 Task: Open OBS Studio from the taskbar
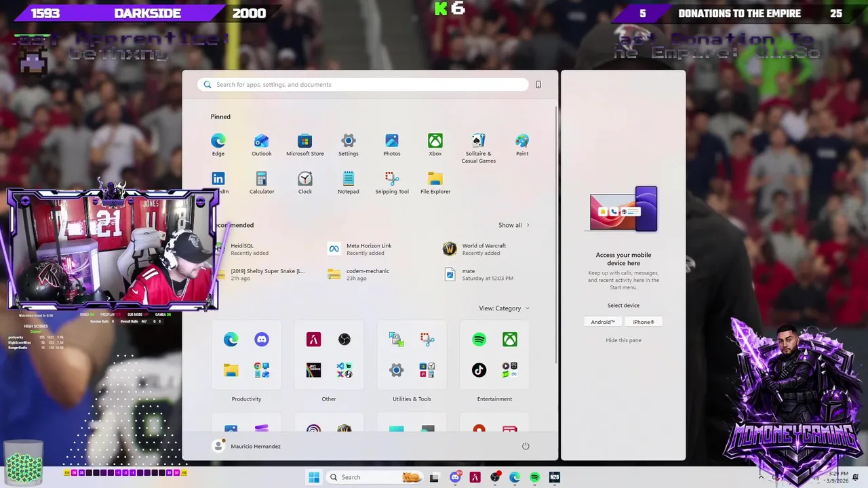(x=495, y=477)
